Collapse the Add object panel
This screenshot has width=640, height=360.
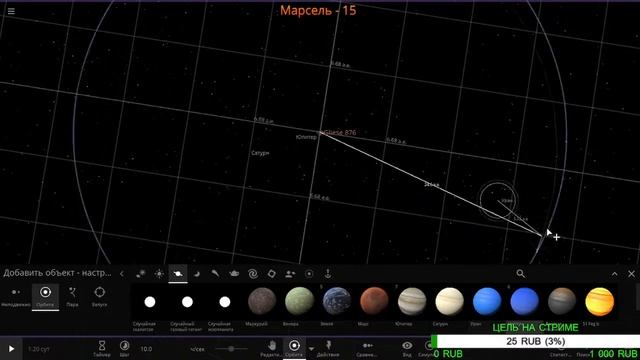tap(615, 274)
